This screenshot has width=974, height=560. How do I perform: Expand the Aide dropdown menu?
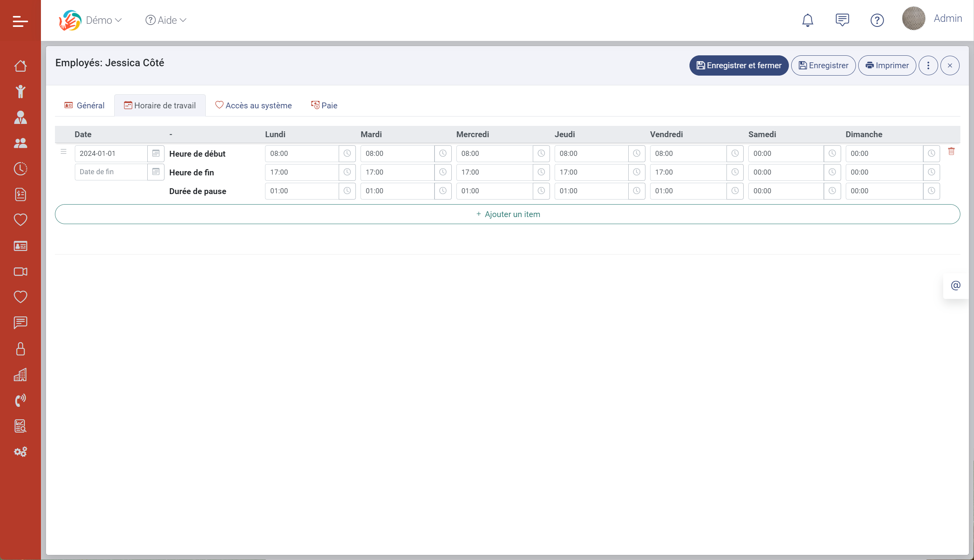click(166, 20)
